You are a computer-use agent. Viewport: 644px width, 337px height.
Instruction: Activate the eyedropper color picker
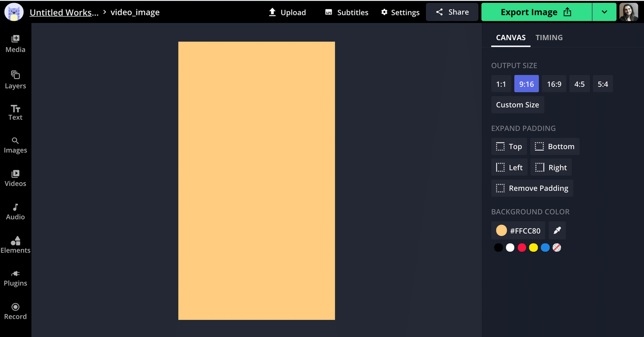pos(557,230)
